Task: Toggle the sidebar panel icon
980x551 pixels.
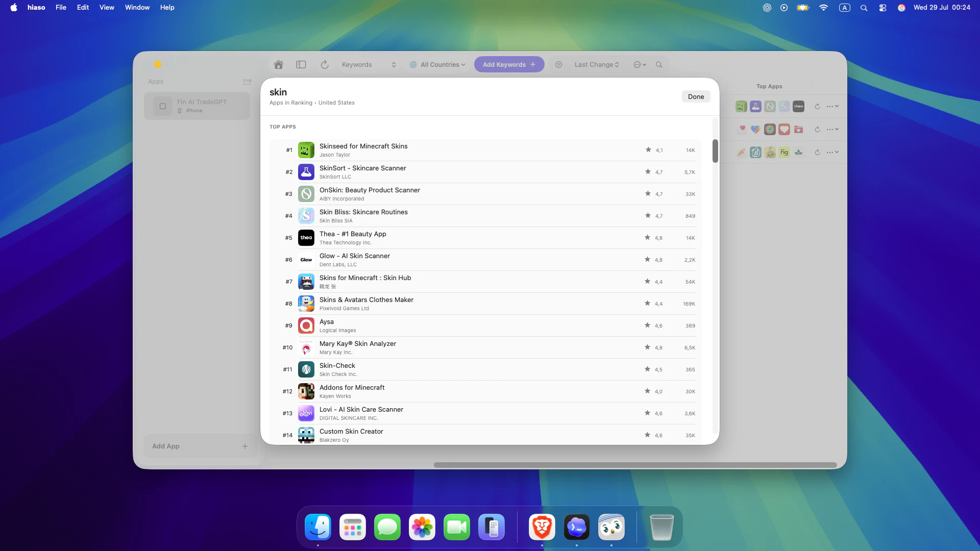Action: 301,65
